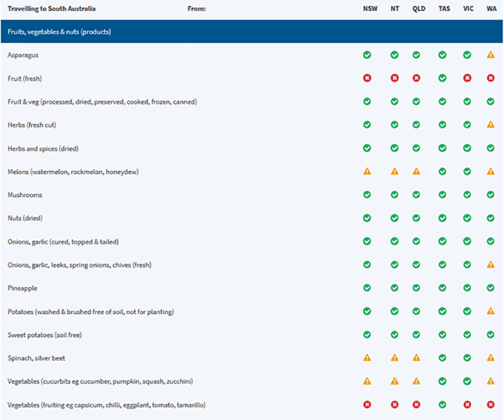Viewport: 504px width, 420px height.
Task: Click the TAS green check for Fruit (fresh)
Action: pos(442,78)
